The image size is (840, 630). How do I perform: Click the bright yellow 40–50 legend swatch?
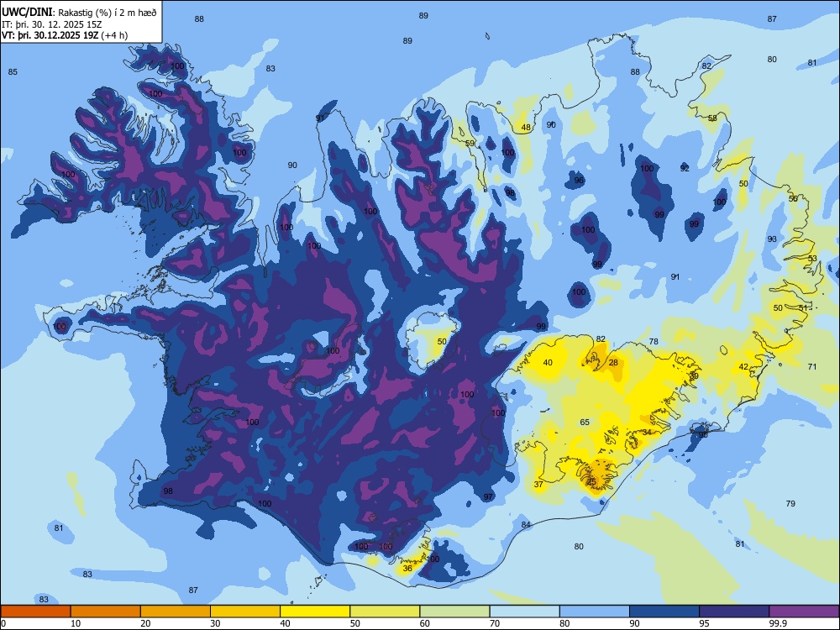(x=315, y=612)
